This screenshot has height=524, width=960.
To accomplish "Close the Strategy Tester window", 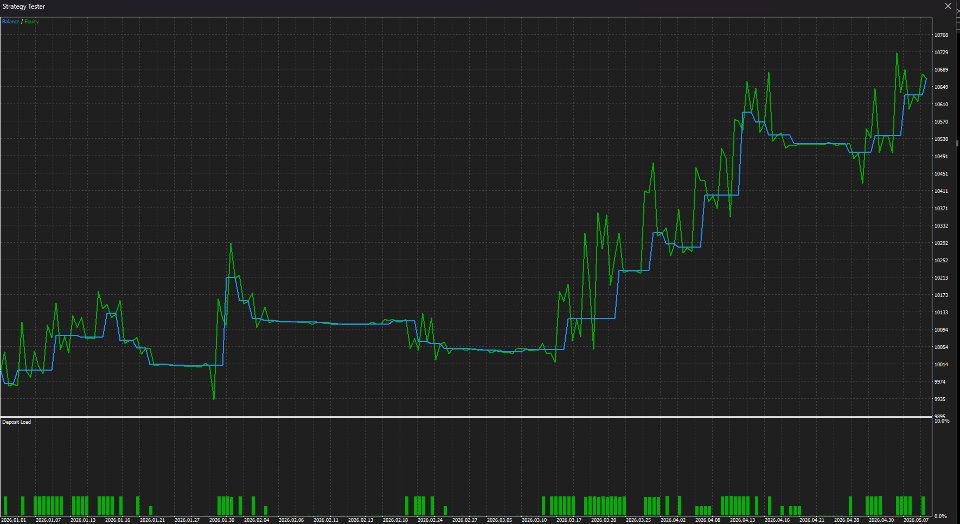I will tap(949, 6).
